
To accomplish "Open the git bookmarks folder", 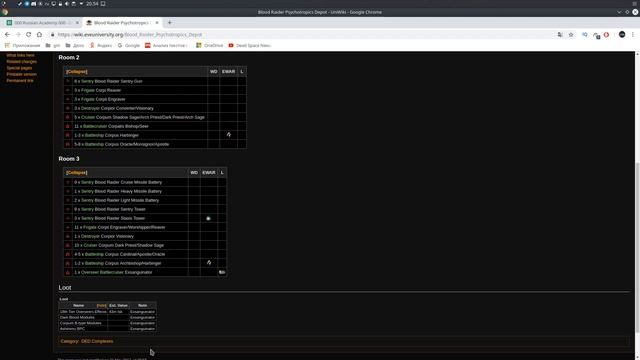I will click(53, 45).
